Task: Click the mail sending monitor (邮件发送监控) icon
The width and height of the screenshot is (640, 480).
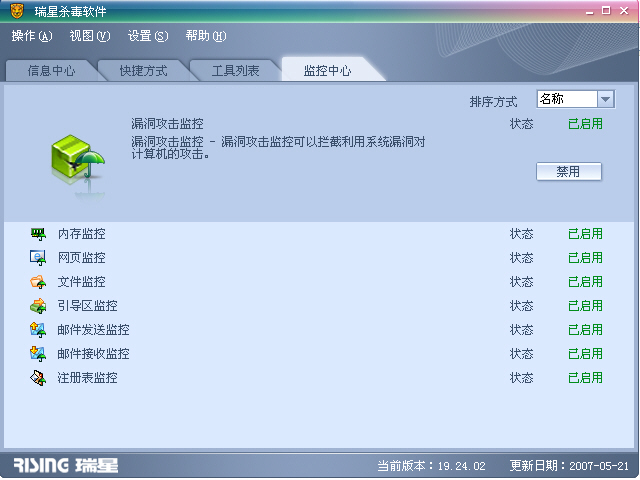Action: coord(38,330)
